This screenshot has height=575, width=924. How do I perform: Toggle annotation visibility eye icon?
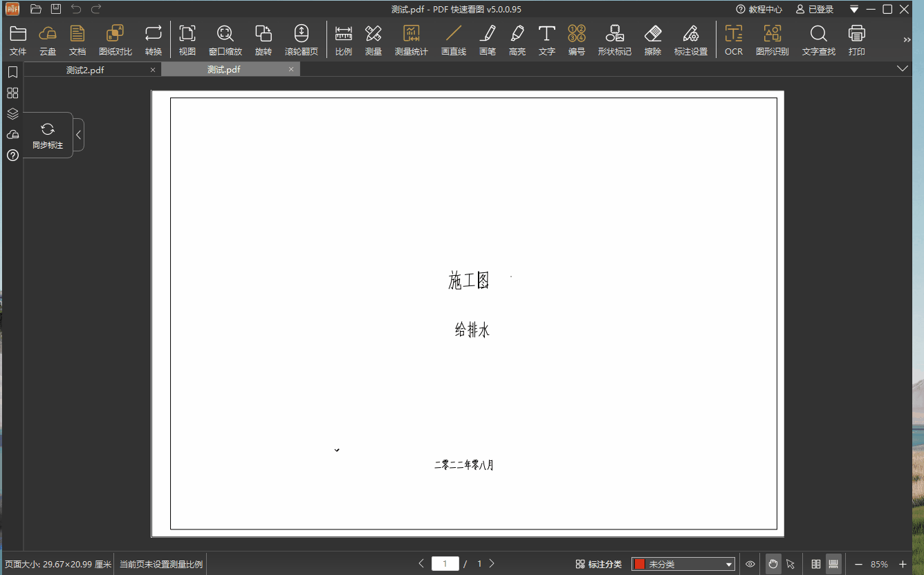750,564
